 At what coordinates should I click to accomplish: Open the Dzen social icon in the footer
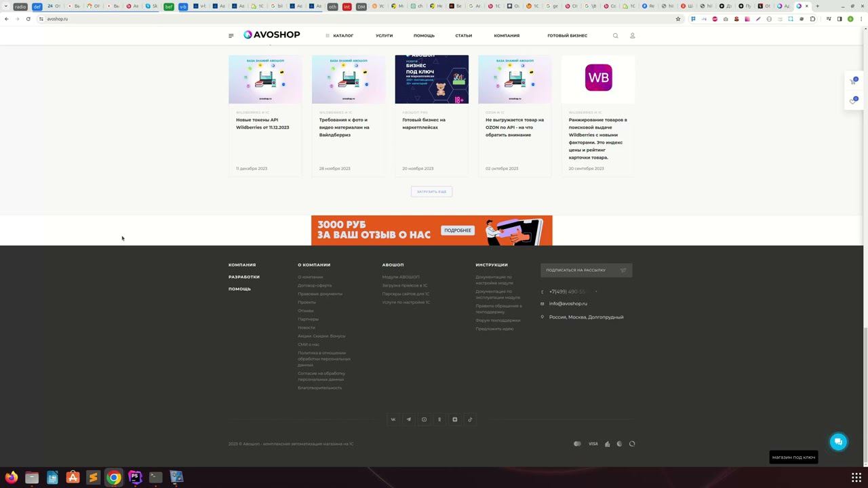pos(455,420)
